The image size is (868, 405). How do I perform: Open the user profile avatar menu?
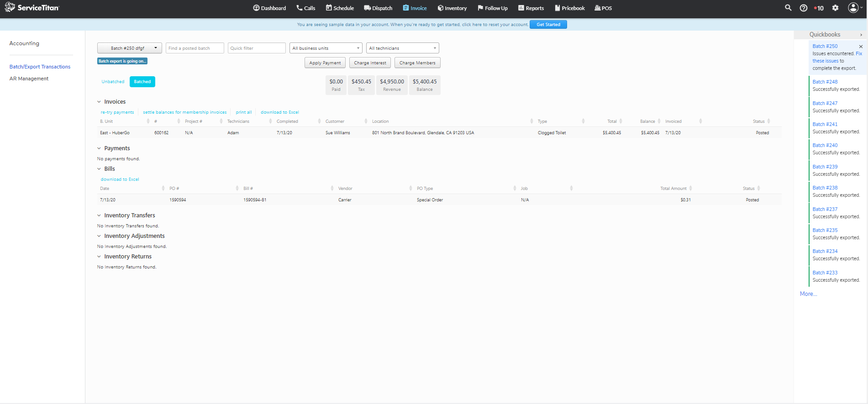coord(854,8)
